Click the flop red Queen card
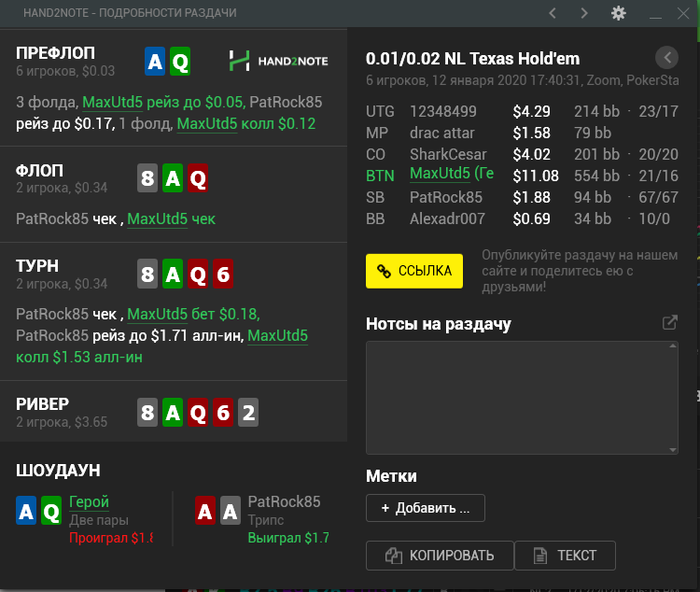Image resolution: width=700 pixels, height=592 pixels. pos(198,178)
